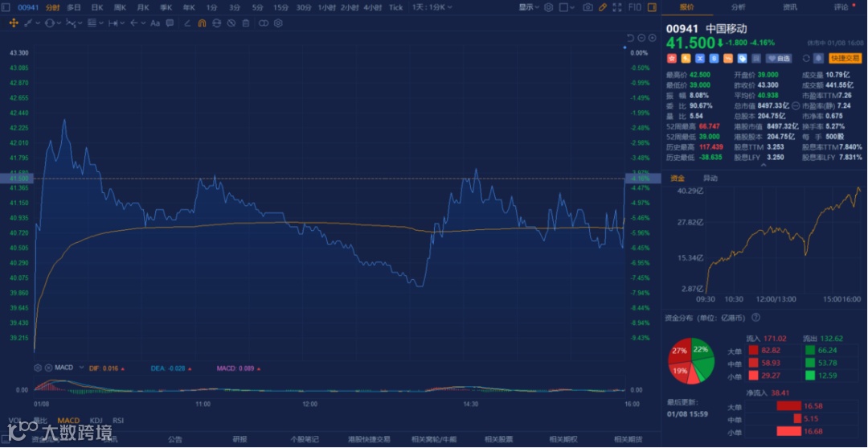Open the overlay compare circles icon
Screen dimensions: 868x448
tap(264, 23)
